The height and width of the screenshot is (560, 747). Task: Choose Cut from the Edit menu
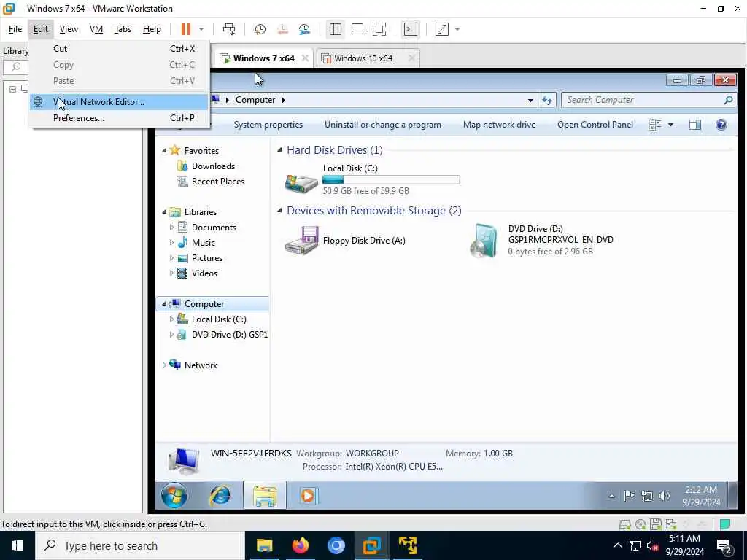[x=119, y=49]
